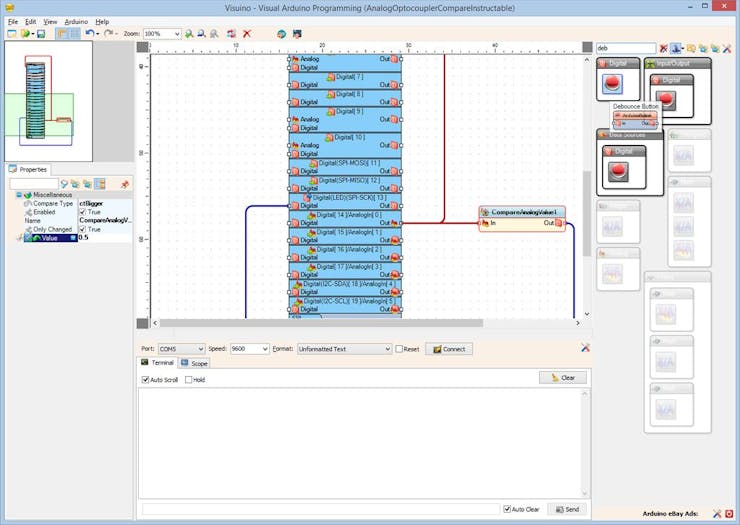Uncheck the Auto Scroll checkbox

146,380
